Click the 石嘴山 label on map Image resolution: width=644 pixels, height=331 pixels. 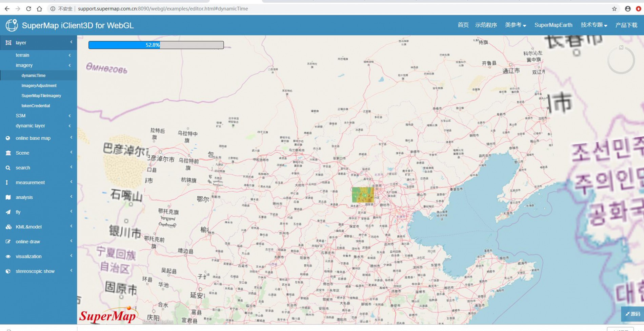(126, 195)
